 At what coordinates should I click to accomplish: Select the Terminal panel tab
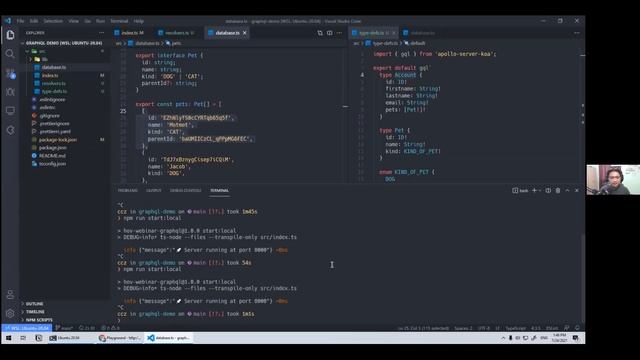pos(219,191)
